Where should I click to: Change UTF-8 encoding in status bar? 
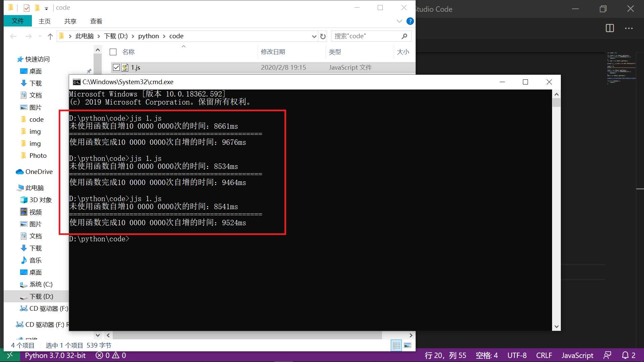(x=517, y=355)
